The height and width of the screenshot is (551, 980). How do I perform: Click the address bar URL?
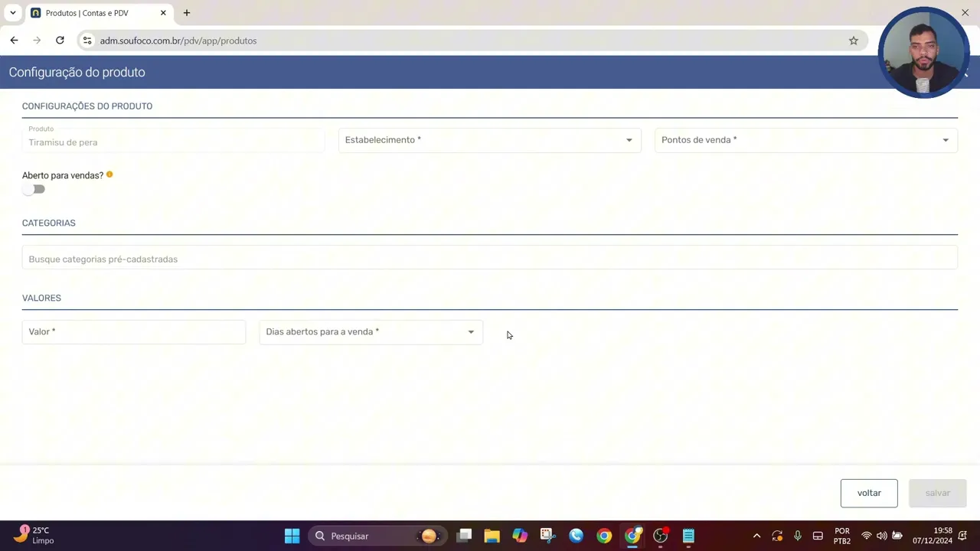pos(178,41)
